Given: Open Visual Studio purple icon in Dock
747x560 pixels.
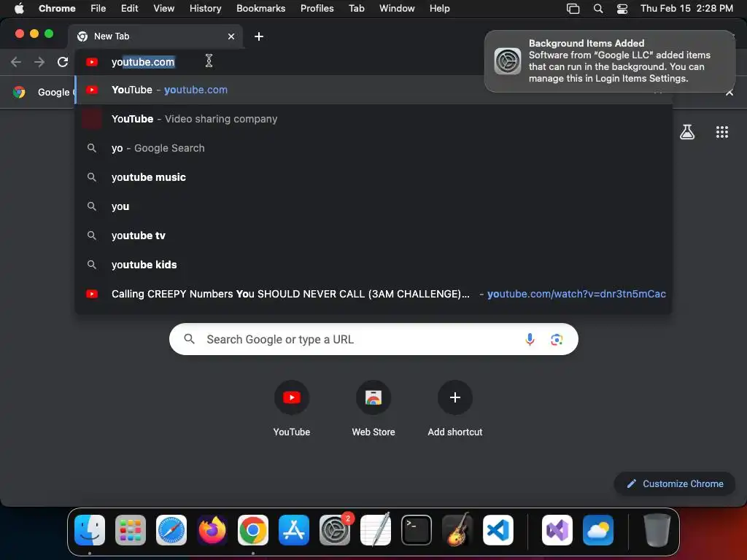Looking at the screenshot, I should point(557,530).
